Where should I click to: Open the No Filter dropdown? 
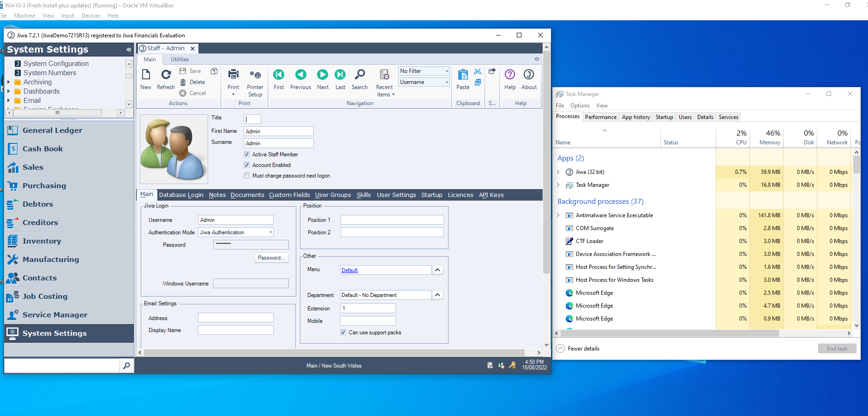tap(446, 71)
